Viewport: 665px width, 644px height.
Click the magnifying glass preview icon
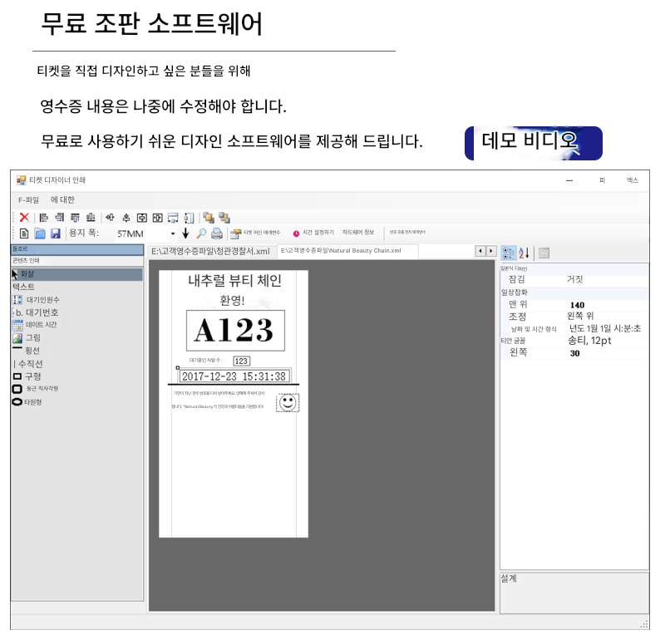[201, 234]
